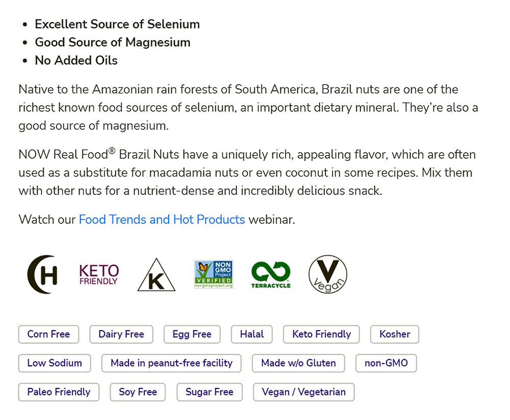Select the Kosher tag button
This screenshot has height=420, width=510.
click(x=395, y=334)
